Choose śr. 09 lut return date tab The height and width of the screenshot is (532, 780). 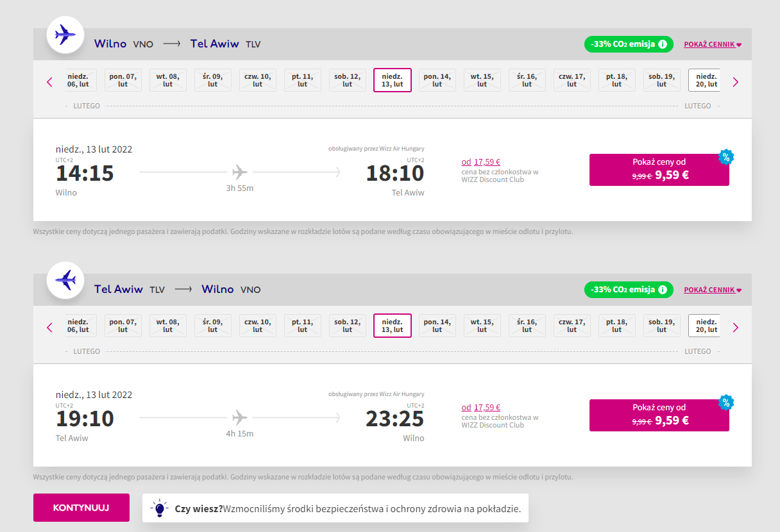pyautogui.click(x=213, y=326)
